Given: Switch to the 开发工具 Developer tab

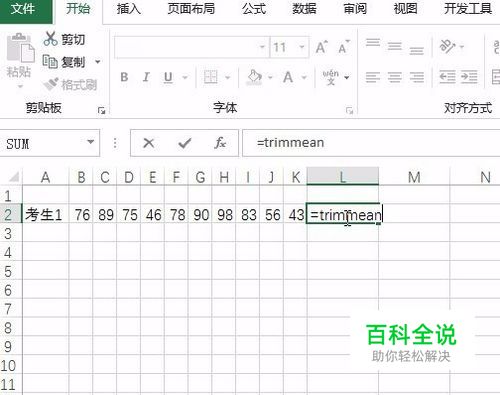Looking at the screenshot, I should coord(468,9).
